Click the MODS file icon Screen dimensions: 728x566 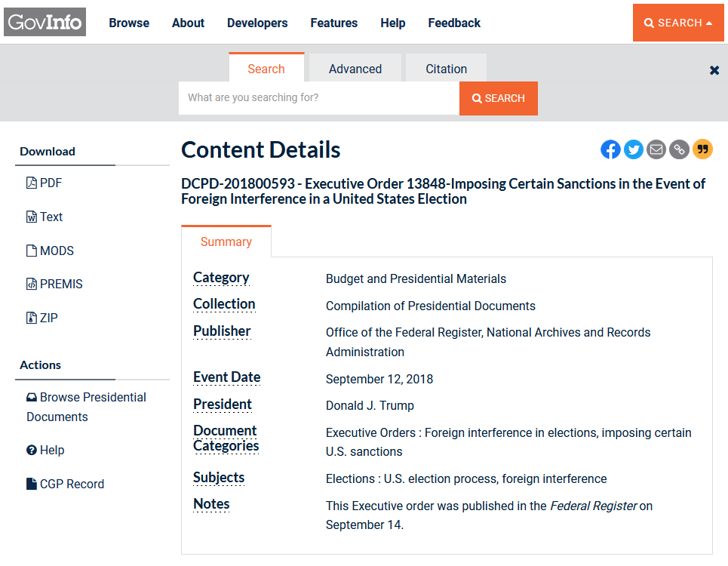(x=31, y=251)
